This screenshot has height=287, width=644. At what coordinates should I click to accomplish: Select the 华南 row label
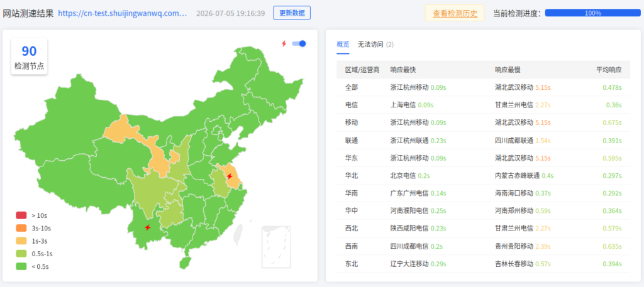point(352,193)
